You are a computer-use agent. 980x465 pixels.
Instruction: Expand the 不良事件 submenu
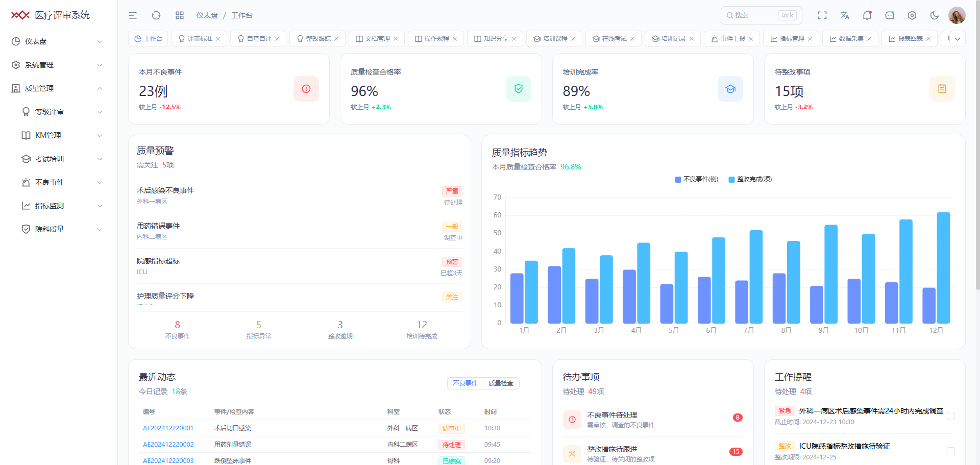(x=59, y=182)
